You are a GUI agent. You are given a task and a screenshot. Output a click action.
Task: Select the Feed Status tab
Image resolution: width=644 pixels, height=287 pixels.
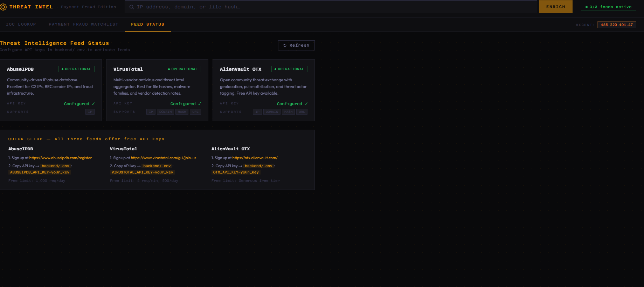click(148, 25)
